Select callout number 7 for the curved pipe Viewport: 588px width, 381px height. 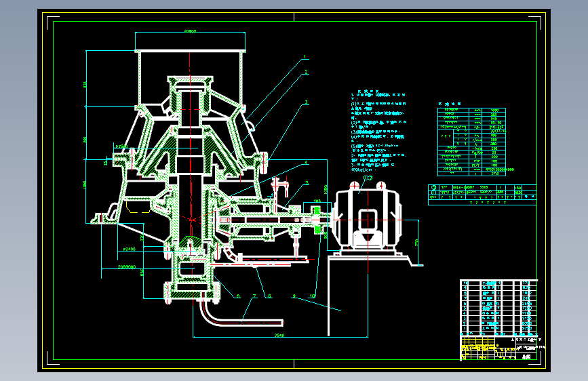254,296
